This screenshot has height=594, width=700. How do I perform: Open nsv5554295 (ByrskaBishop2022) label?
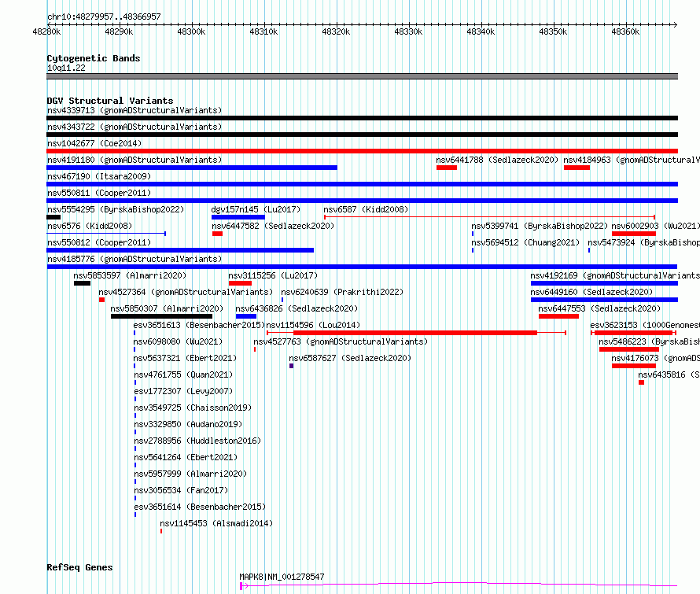pos(116,209)
